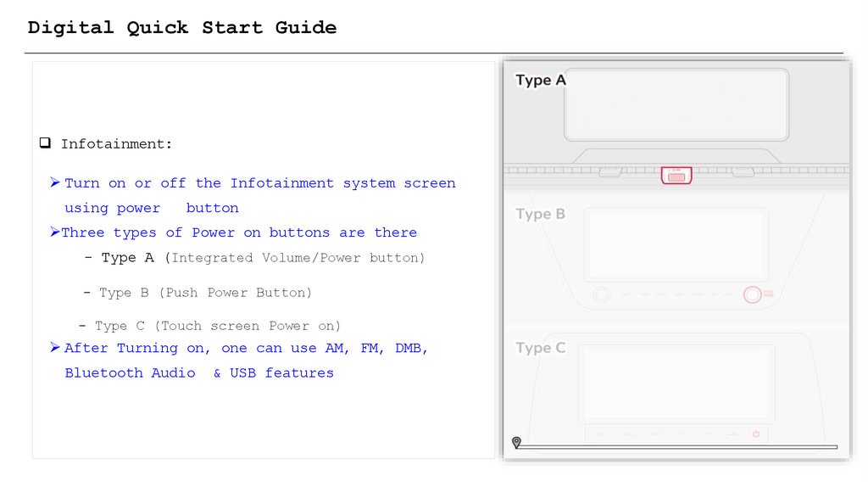Click the timeline marker pin at the start

pos(516,442)
